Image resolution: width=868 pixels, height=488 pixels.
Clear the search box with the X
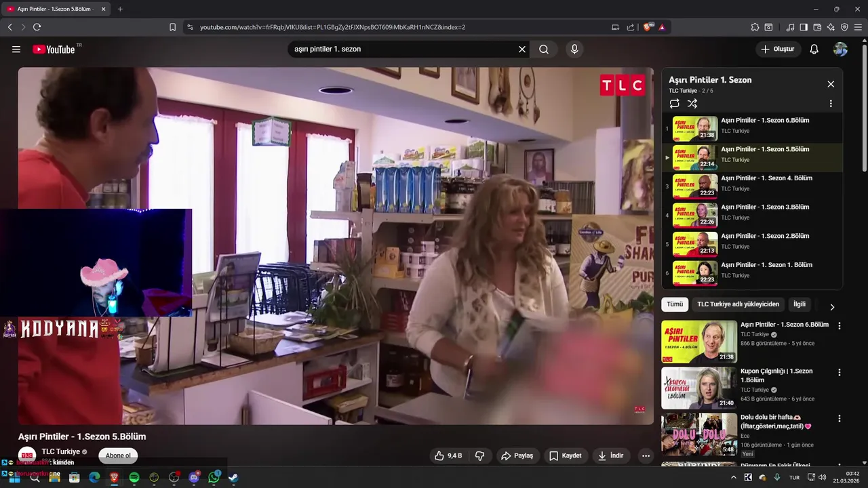tap(522, 49)
